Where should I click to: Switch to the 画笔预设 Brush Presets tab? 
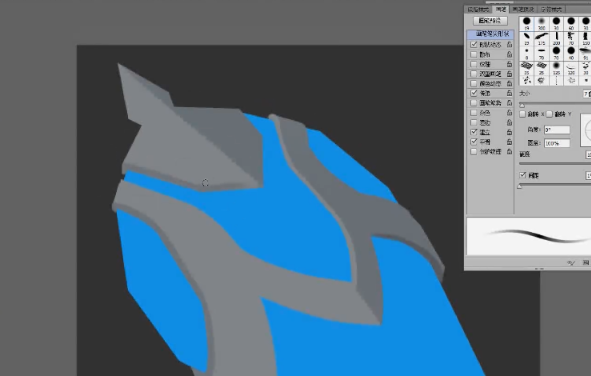pyautogui.click(x=524, y=9)
